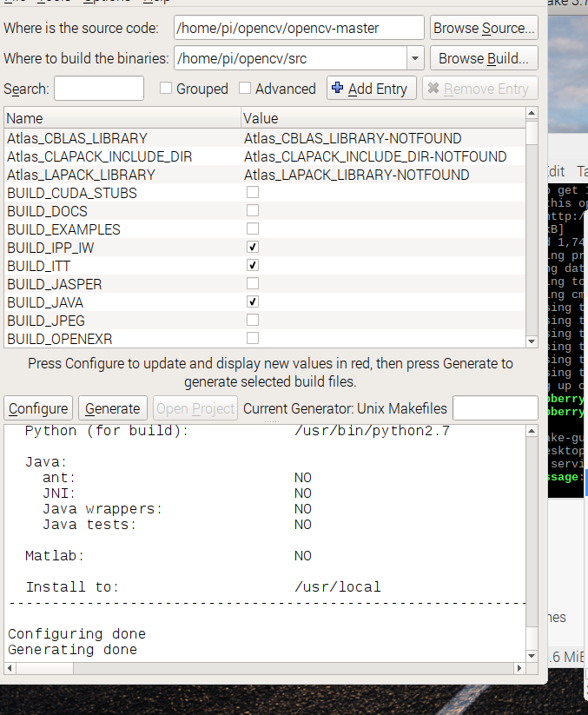Click the output log horizontal scrollbar thumb
Screen dimensions: 588x715
click(44, 668)
